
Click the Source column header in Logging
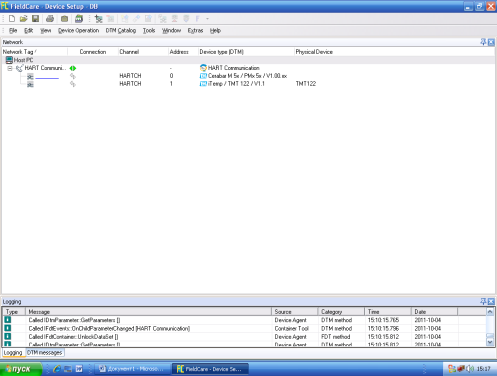pyautogui.click(x=295, y=312)
